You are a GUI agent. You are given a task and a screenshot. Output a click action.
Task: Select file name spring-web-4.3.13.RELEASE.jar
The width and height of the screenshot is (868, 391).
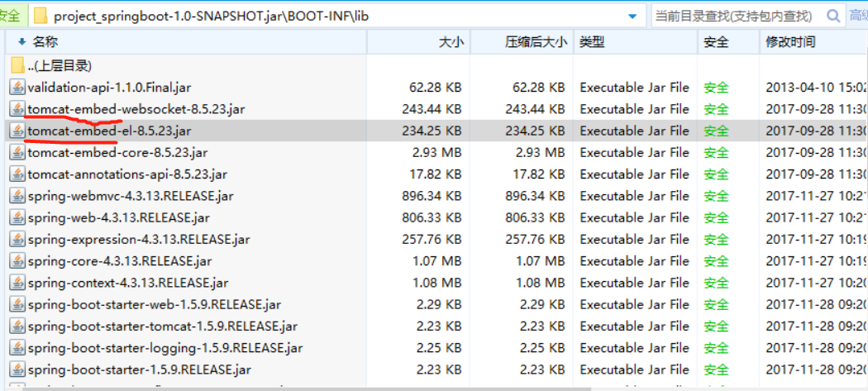(x=118, y=217)
